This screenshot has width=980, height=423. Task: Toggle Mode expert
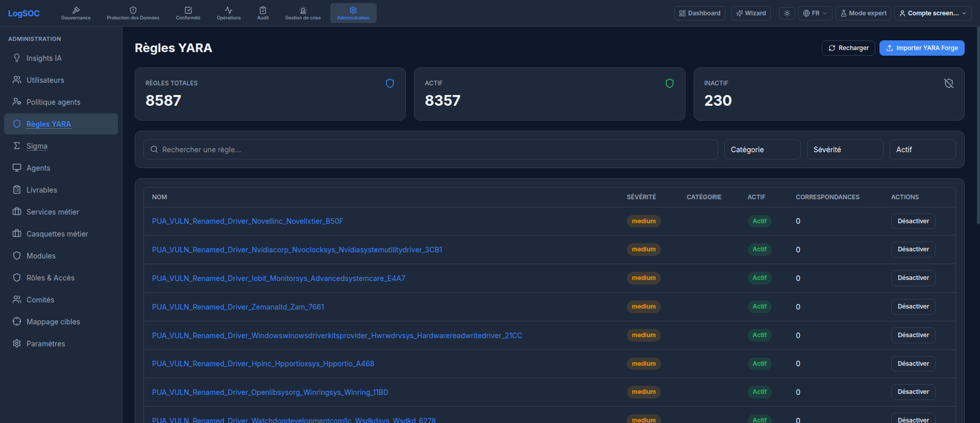(x=863, y=13)
